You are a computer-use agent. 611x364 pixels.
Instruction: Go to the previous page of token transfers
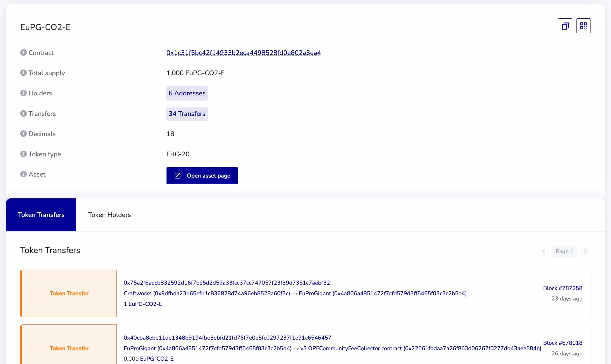coord(544,251)
